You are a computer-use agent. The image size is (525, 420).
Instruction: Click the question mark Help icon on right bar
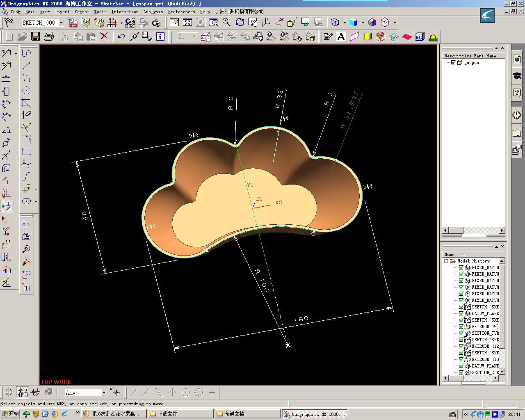[516, 93]
